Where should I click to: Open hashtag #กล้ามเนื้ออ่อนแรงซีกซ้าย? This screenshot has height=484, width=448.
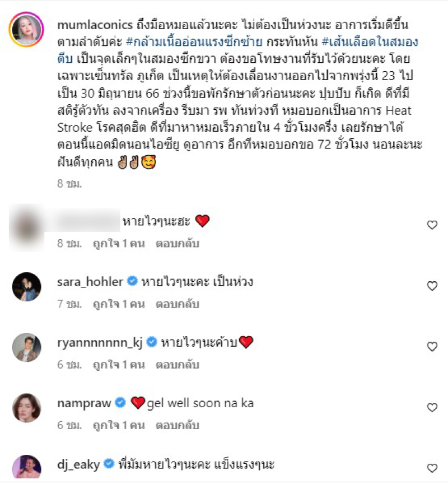[x=194, y=41]
